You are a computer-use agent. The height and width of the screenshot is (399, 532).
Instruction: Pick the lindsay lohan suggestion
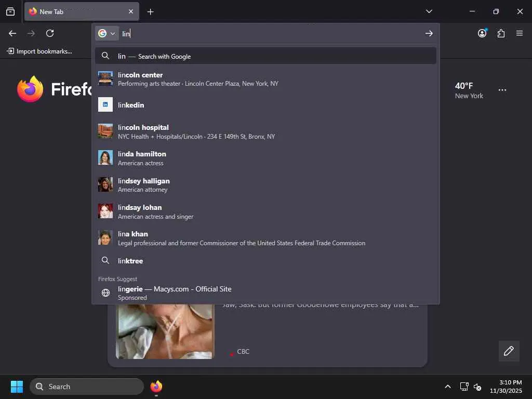pyautogui.click(x=265, y=211)
